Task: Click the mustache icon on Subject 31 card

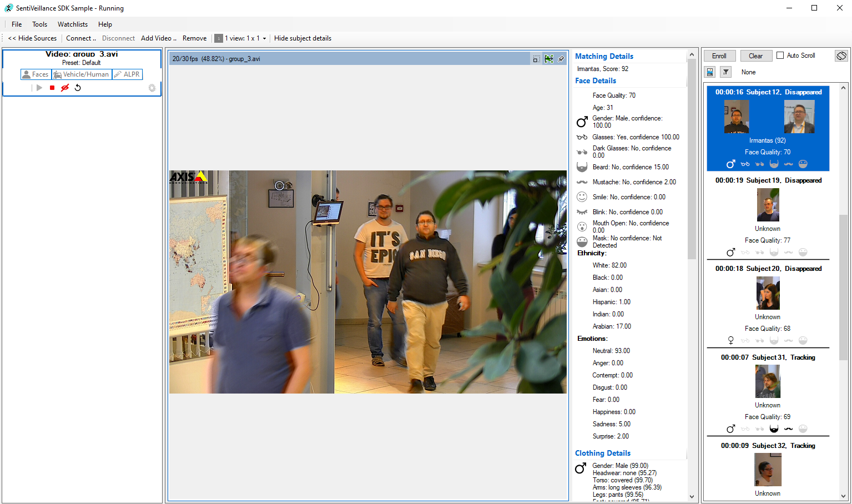Action: click(788, 429)
